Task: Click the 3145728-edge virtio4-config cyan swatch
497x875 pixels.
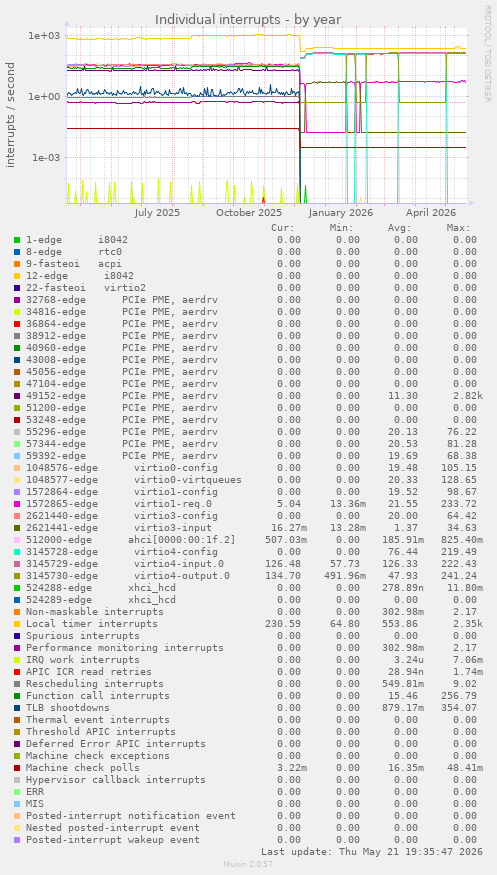Action: click(x=17, y=552)
